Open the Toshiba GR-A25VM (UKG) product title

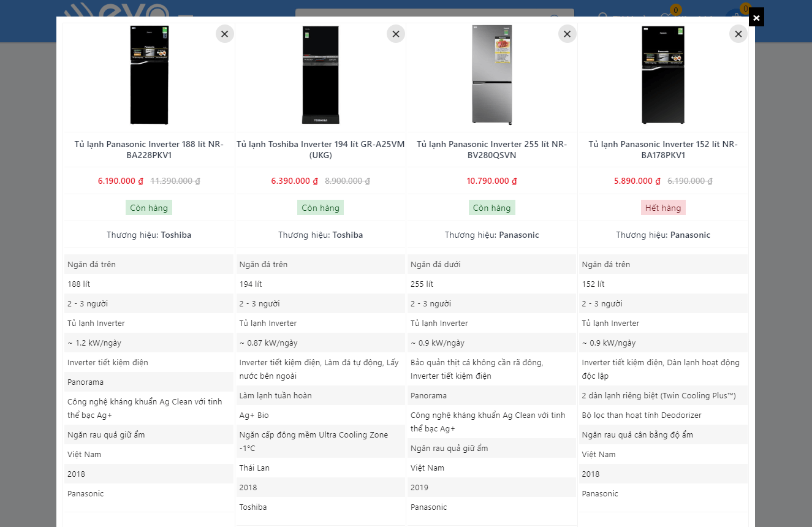point(320,150)
